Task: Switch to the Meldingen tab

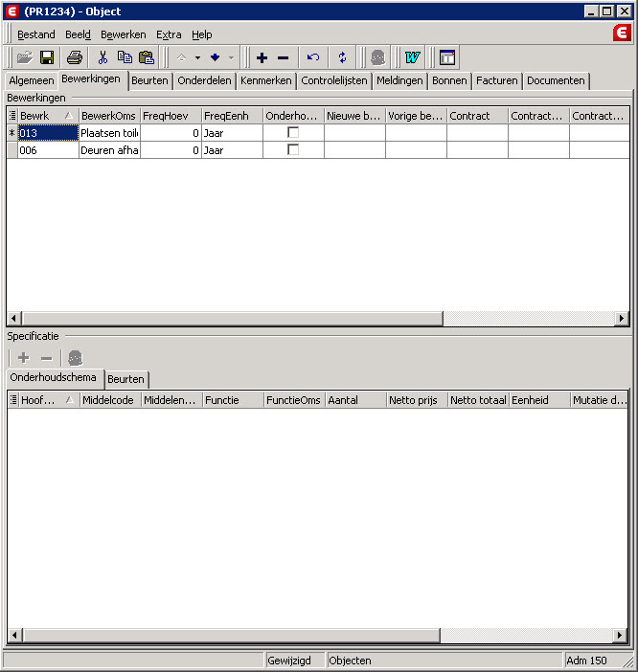Action: (399, 80)
